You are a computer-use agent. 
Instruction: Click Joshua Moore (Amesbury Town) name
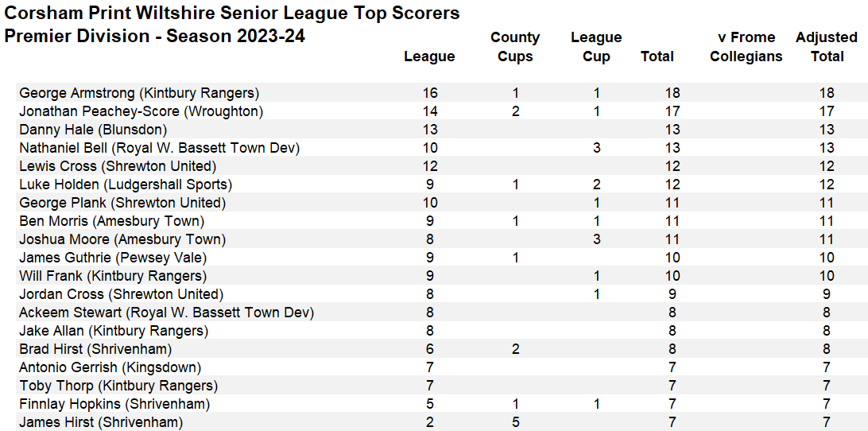click(x=122, y=239)
